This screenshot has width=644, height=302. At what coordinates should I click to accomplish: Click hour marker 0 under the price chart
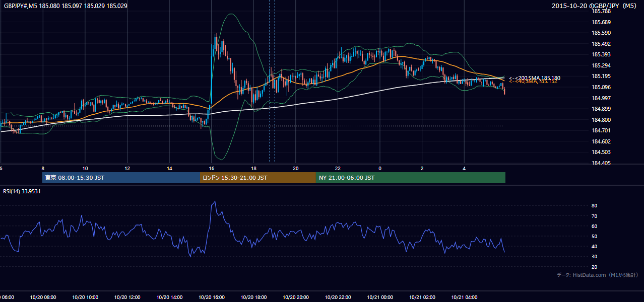pos(380,169)
